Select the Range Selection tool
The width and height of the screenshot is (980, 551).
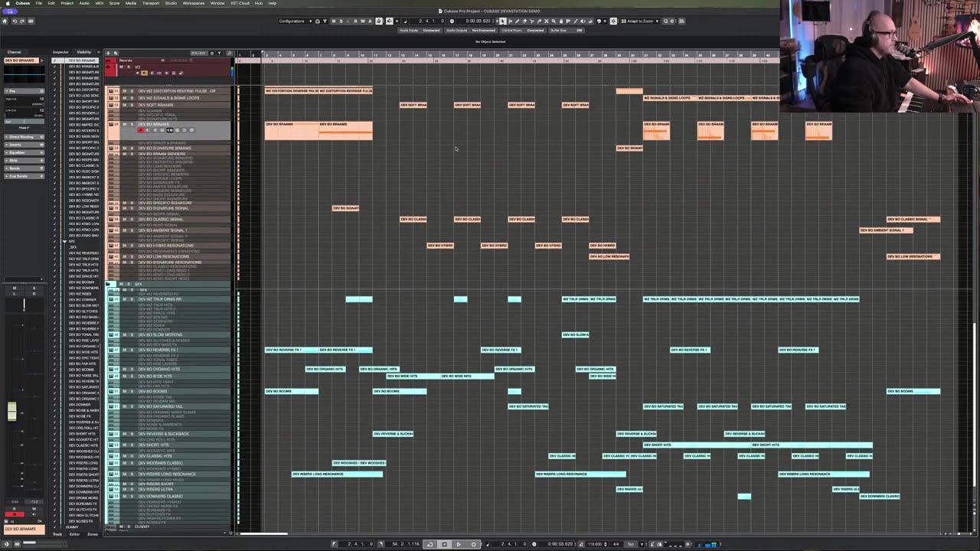point(511,21)
